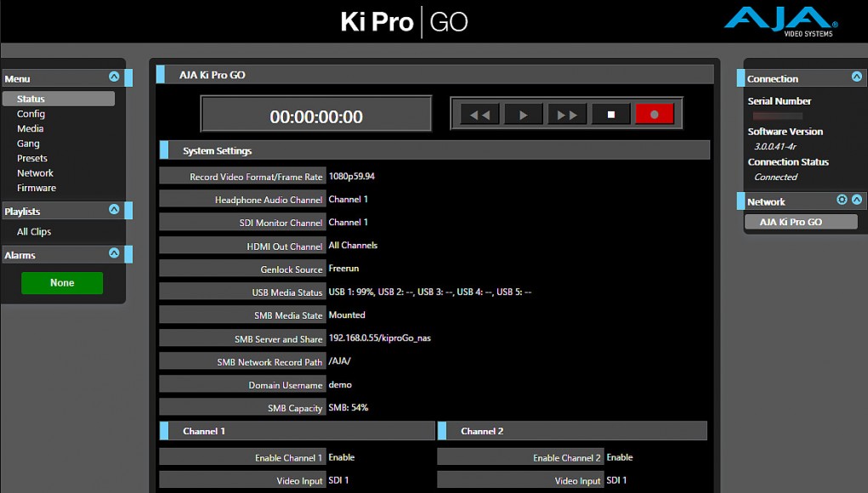Screen dimensions: 868x493
Task: Start playback with the play button
Action: [x=523, y=115]
